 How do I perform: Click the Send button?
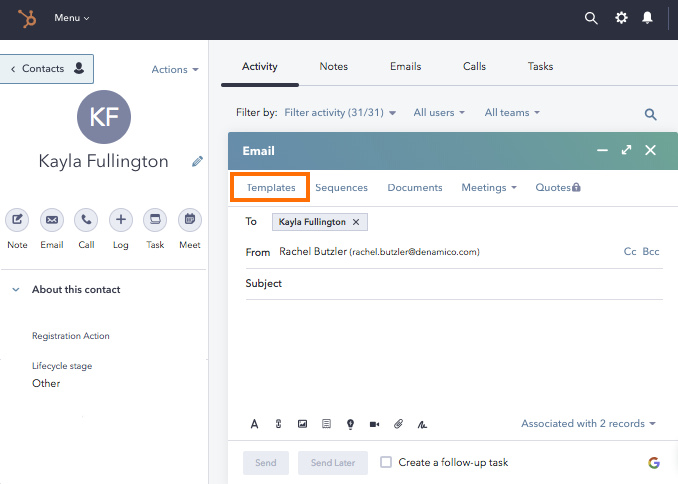point(265,463)
